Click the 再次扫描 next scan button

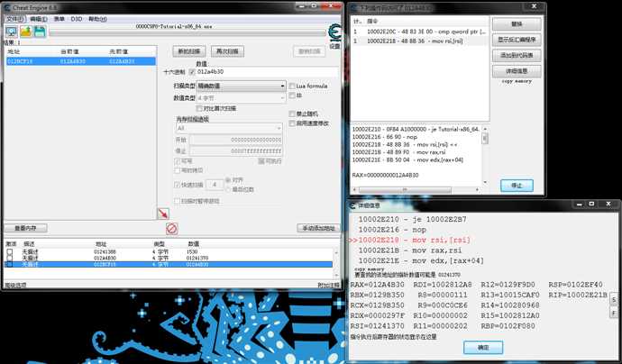(227, 51)
